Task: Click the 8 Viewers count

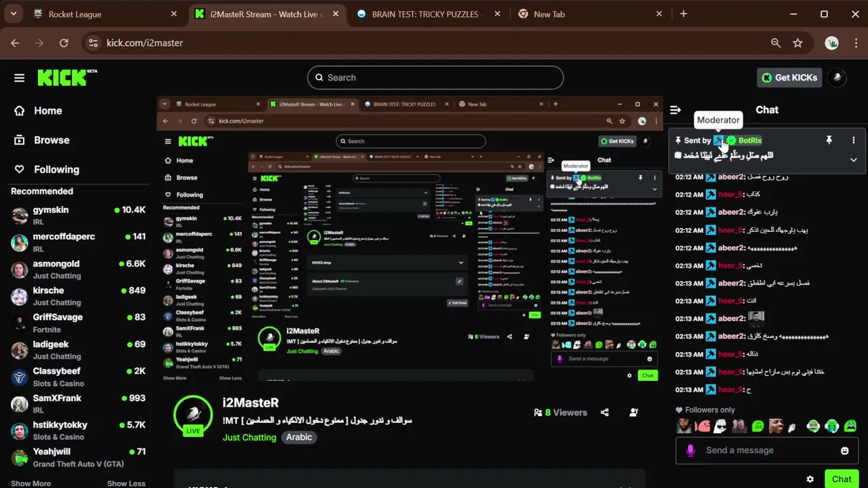Action: [x=561, y=412]
